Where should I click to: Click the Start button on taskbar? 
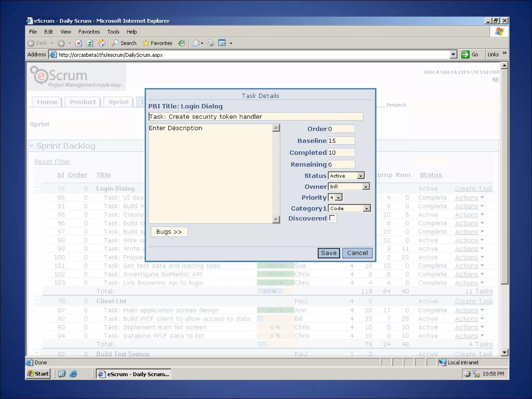(38, 374)
